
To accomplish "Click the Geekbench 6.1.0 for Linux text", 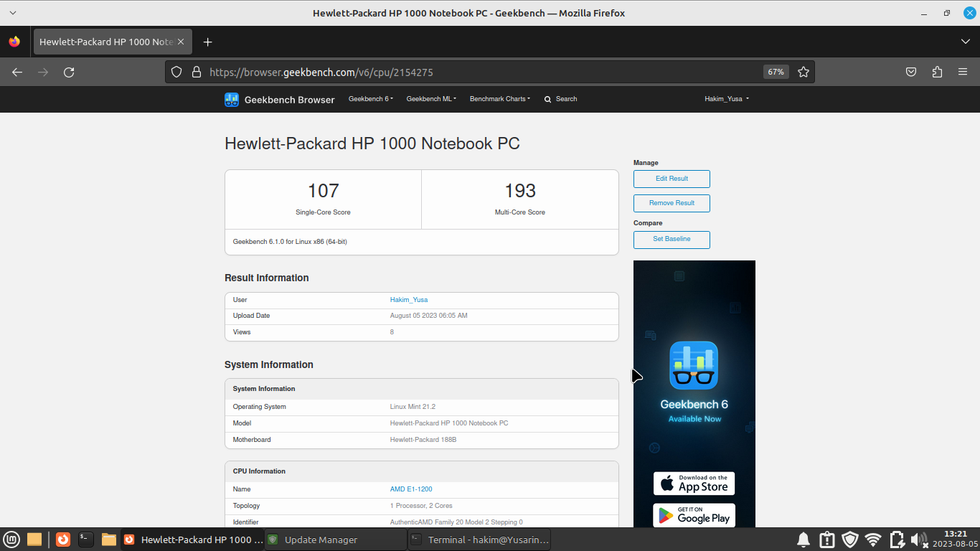I will click(x=290, y=242).
